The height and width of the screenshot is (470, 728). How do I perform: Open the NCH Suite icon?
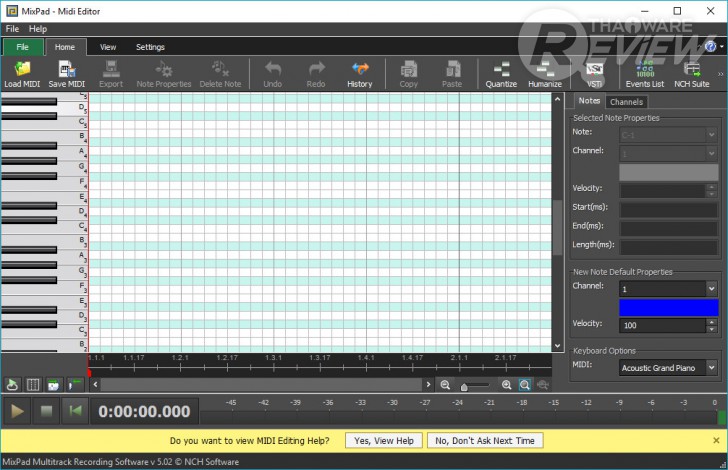point(692,74)
